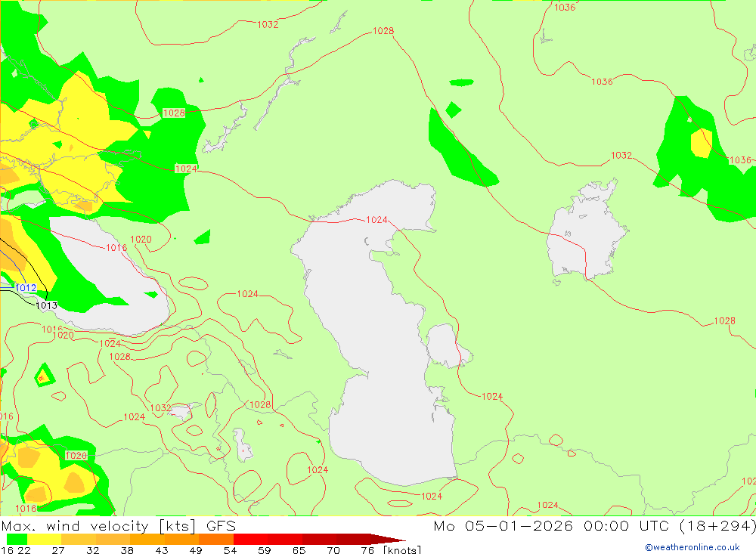Click the '[knots]' unit label in the legend
The image size is (756, 554).
[402, 549]
